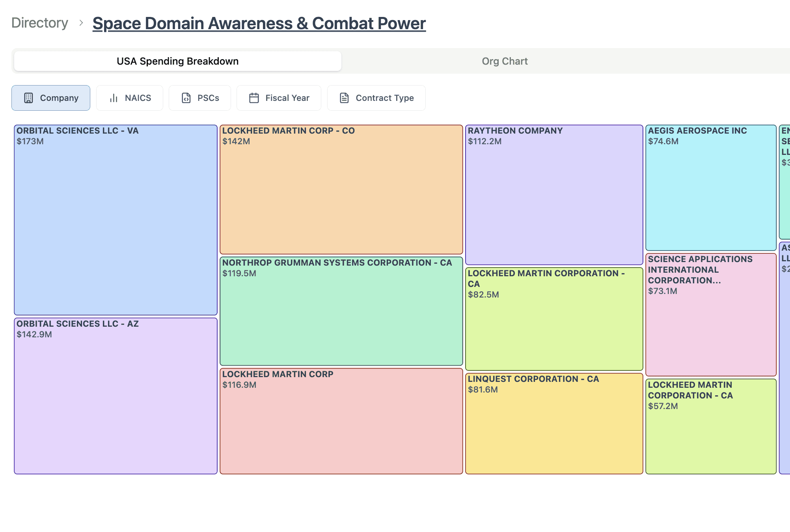
Task: Click the $112.2M amount text
Action: pos(484,141)
